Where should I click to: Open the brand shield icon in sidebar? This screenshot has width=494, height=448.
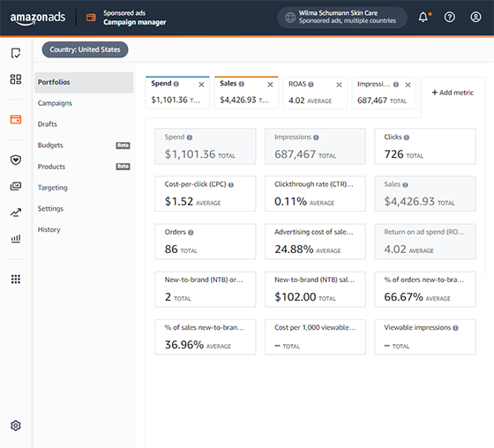coord(16,160)
